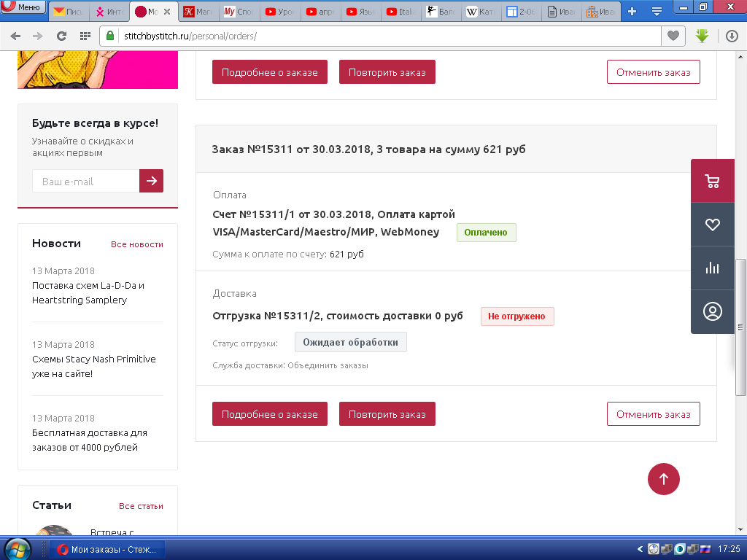
Task: Click the green download arrow extension icon
Action: point(702,36)
